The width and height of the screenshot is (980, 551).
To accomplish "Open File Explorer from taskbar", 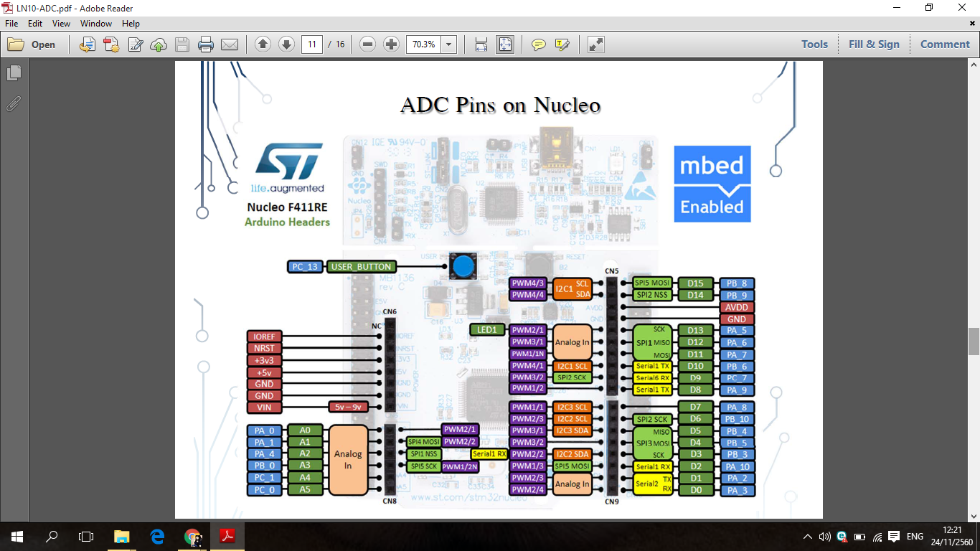I will 122,536.
